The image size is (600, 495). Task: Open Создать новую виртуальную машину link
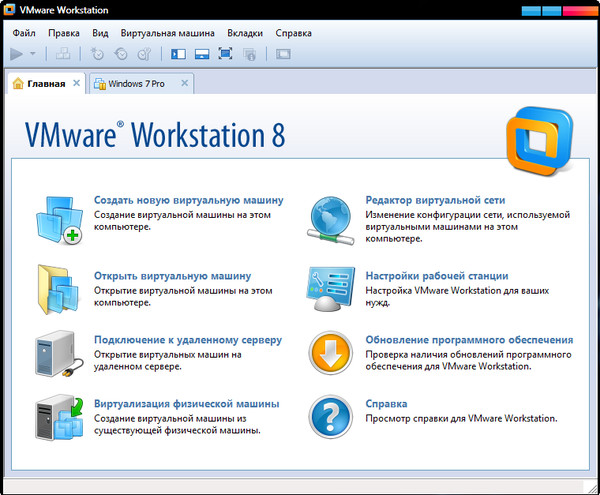coord(189,200)
